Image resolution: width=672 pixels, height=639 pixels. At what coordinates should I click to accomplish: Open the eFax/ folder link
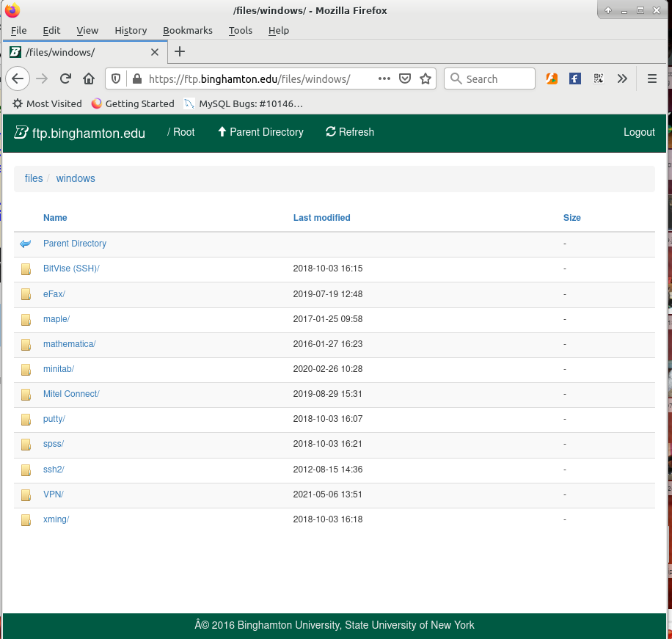pyautogui.click(x=54, y=294)
